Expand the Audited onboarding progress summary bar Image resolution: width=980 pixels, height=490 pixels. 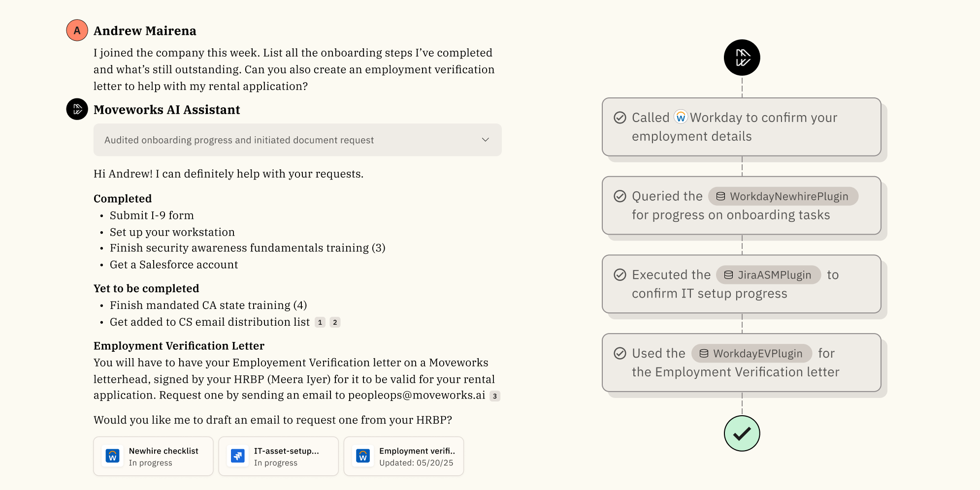[x=297, y=140]
